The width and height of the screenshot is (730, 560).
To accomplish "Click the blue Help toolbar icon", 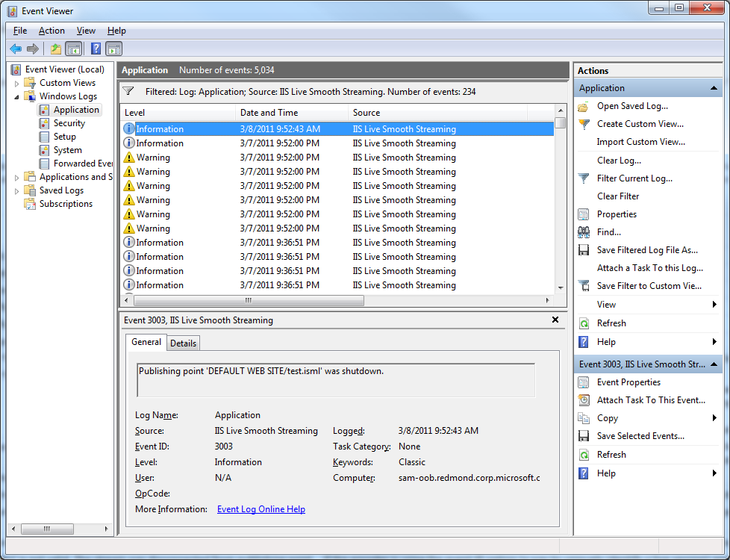I will click(x=96, y=49).
